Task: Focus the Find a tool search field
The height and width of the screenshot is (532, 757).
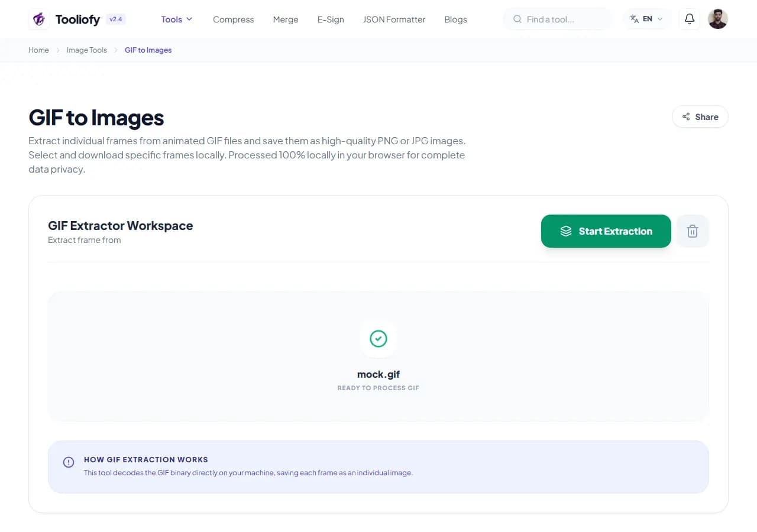Action: pyautogui.click(x=558, y=19)
